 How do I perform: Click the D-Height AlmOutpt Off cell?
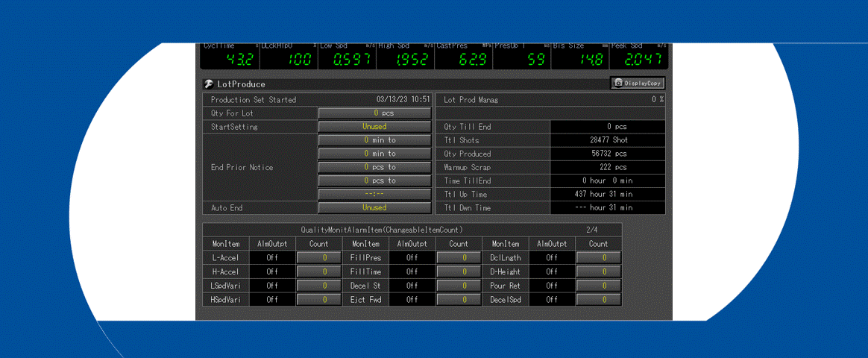click(552, 271)
